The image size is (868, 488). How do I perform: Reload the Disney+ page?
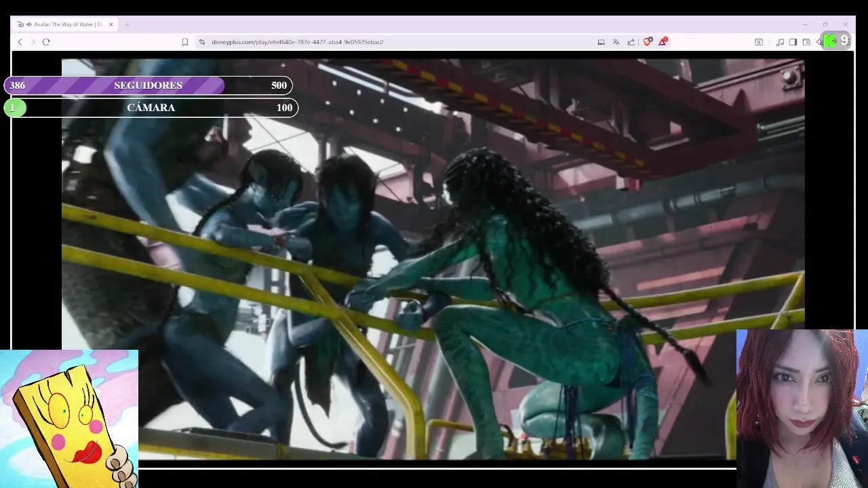pos(46,42)
